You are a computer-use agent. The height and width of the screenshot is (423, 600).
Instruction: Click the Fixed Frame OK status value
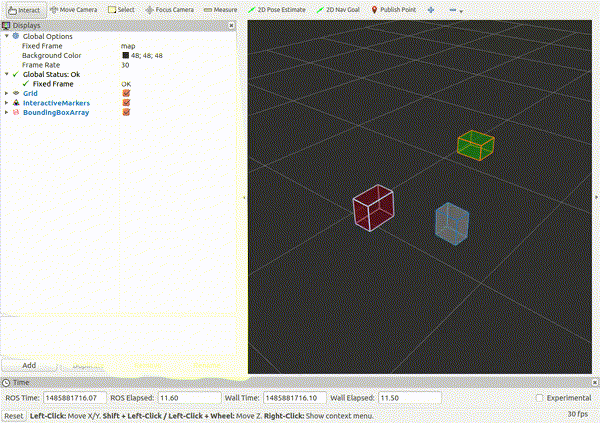click(126, 84)
